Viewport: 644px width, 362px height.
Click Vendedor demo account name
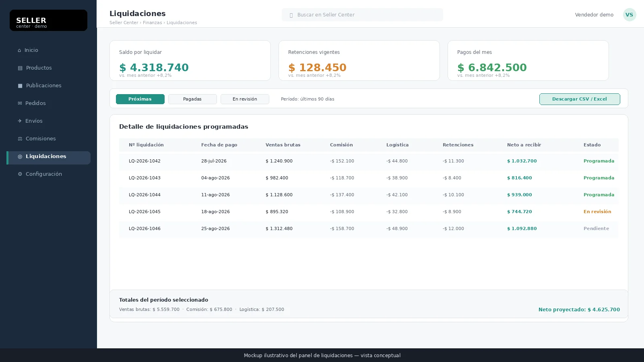594,15
